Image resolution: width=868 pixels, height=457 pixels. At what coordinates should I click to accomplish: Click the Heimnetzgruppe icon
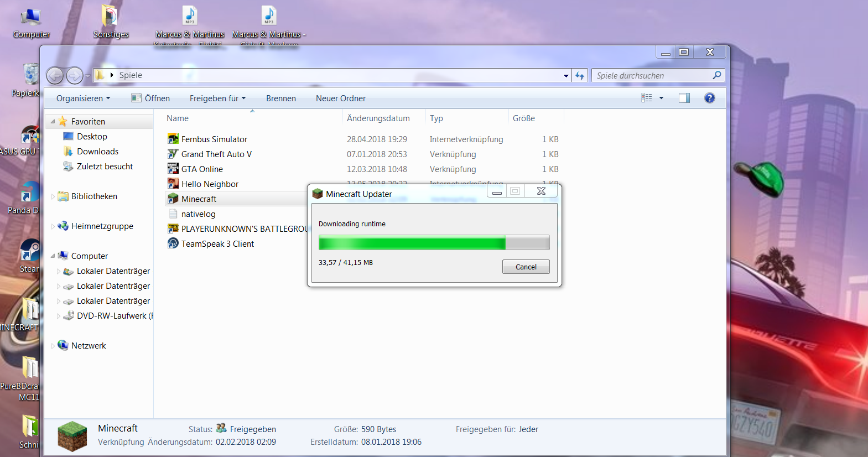coord(63,226)
